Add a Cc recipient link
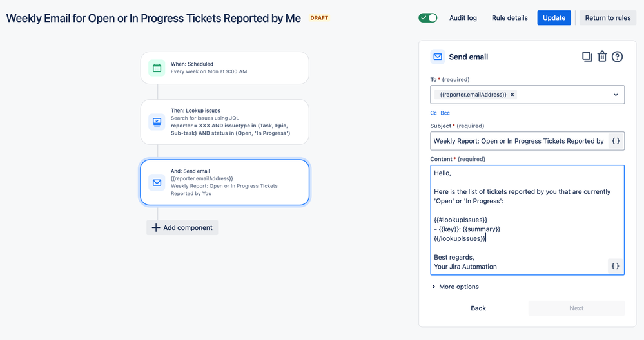 [434, 113]
